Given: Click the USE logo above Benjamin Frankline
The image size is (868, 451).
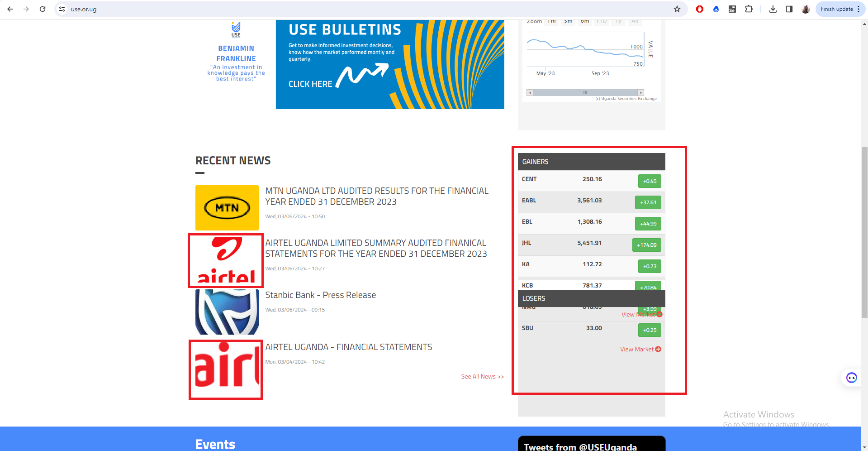Looking at the screenshot, I should pyautogui.click(x=236, y=29).
